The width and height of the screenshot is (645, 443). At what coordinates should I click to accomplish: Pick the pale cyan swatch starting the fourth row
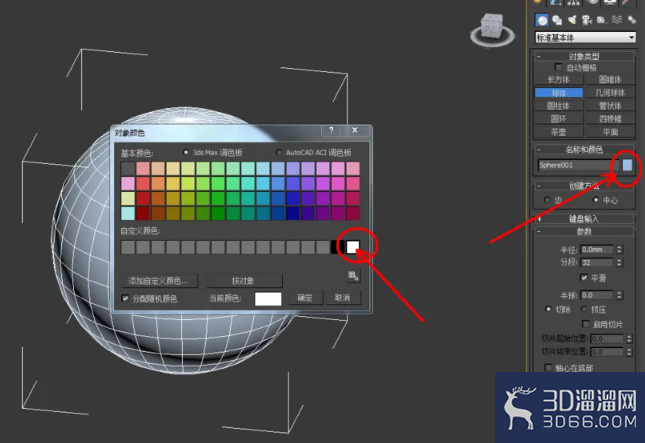(x=128, y=213)
